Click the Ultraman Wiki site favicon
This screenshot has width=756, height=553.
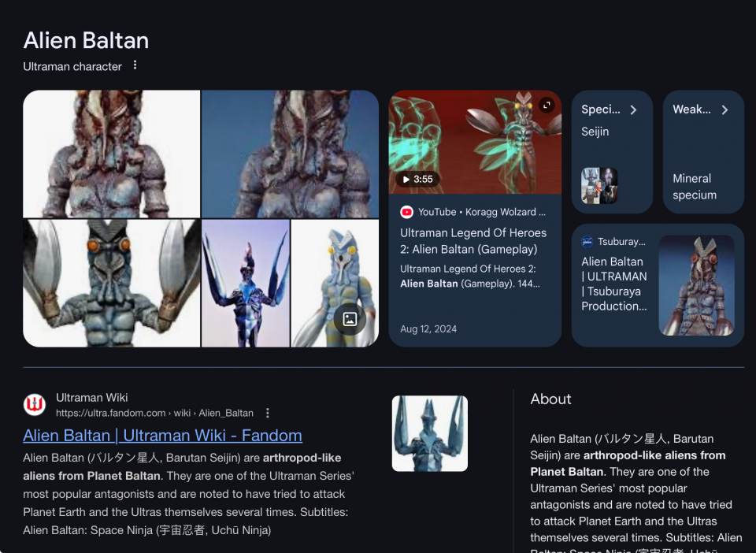(x=35, y=404)
